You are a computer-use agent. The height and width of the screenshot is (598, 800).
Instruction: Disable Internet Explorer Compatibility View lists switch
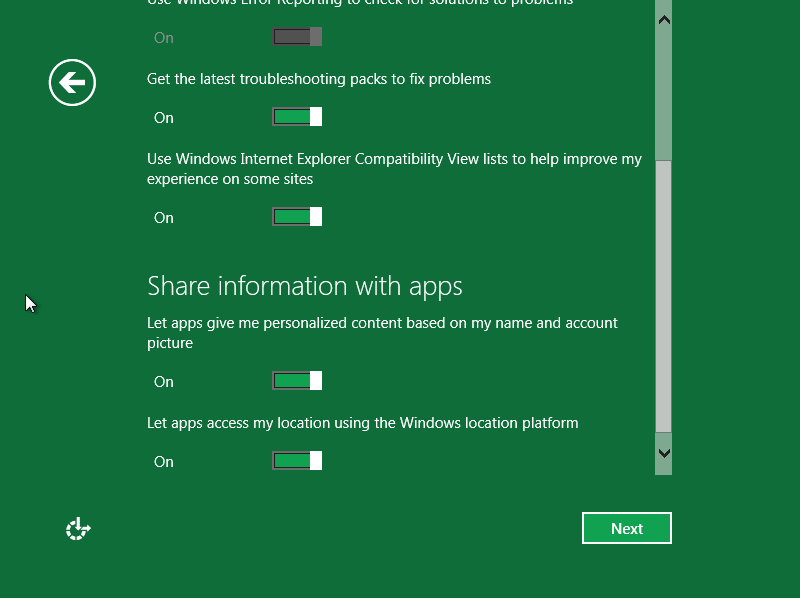pyautogui.click(x=297, y=217)
